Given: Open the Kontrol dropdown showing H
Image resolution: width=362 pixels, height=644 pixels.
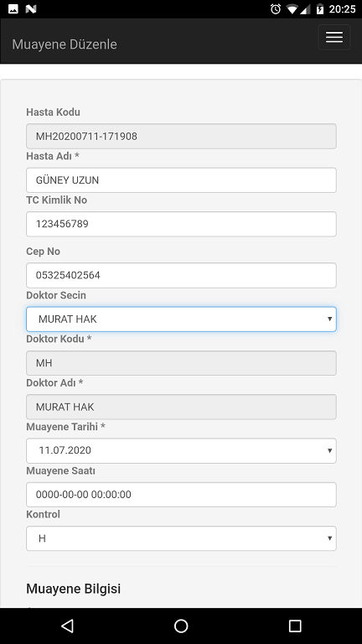Looking at the screenshot, I should click(x=181, y=538).
